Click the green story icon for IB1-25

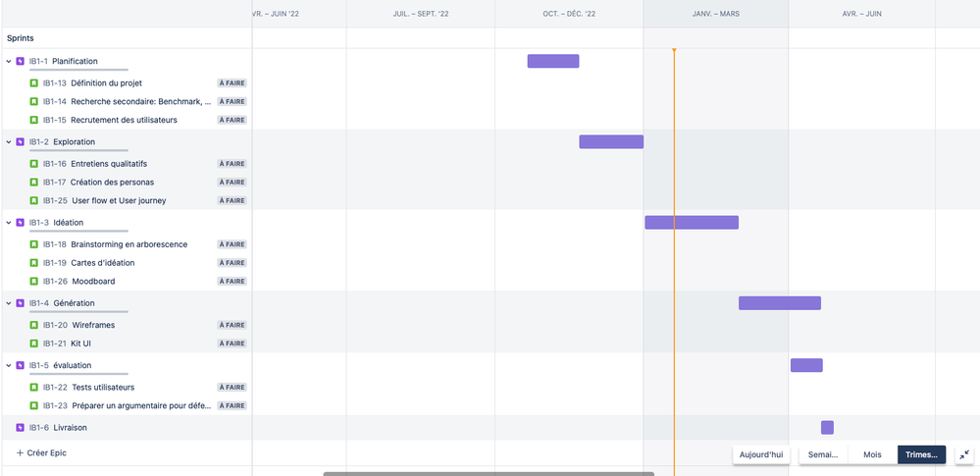tap(33, 201)
